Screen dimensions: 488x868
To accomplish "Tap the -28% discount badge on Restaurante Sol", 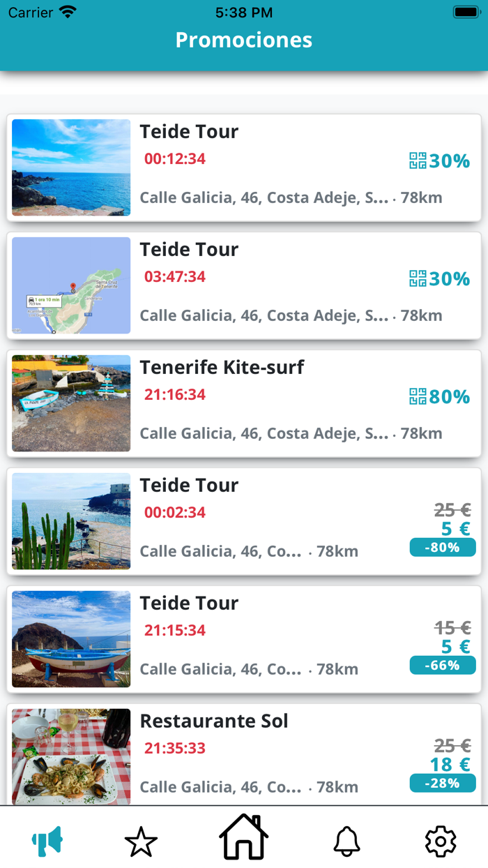I will pyautogui.click(x=443, y=784).
